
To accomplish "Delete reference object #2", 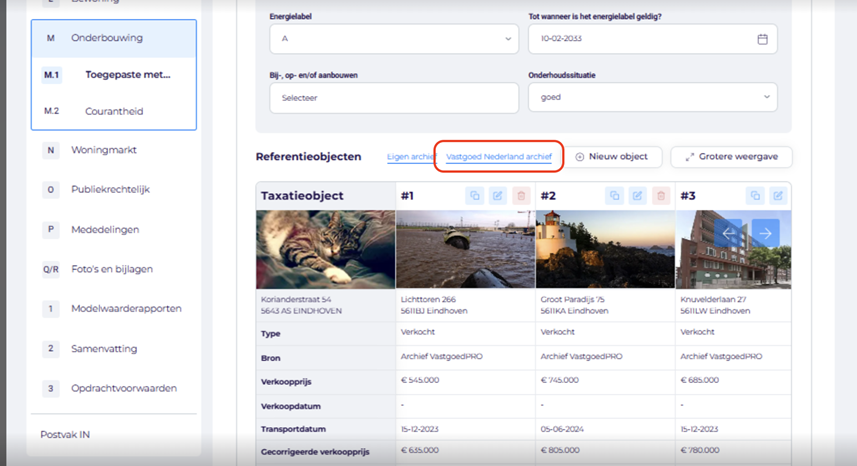I will coord(660,196).
